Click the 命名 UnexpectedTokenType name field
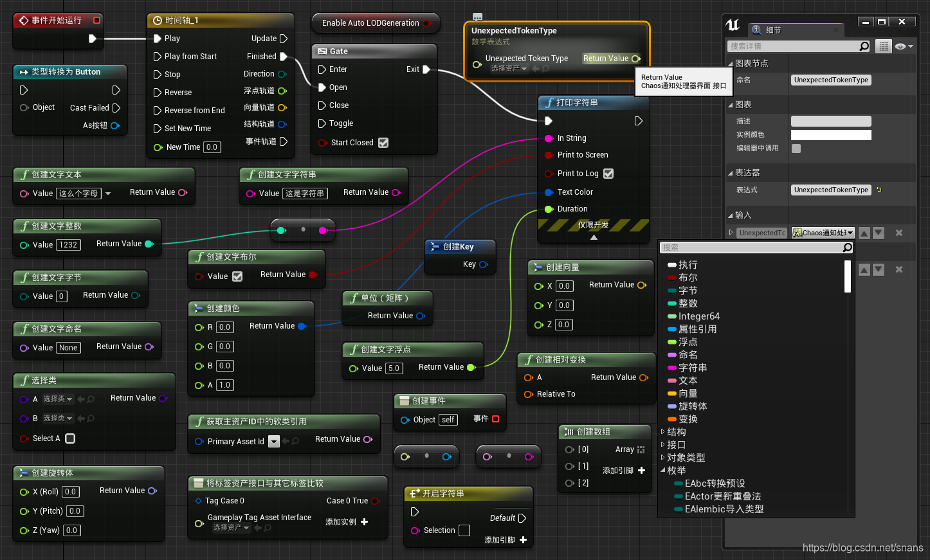This screenshot has width=930, height=560. (x=831, y=80)
